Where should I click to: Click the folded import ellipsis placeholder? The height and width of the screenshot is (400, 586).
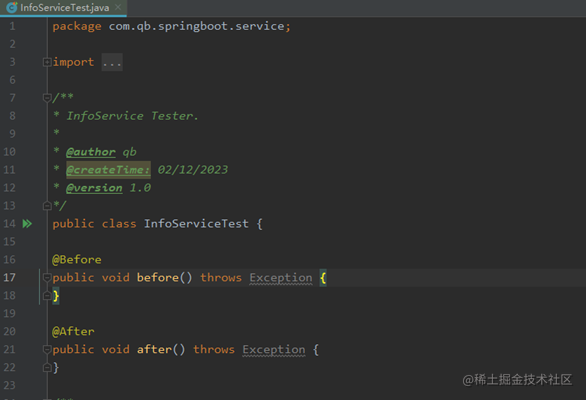pos(112,62)
